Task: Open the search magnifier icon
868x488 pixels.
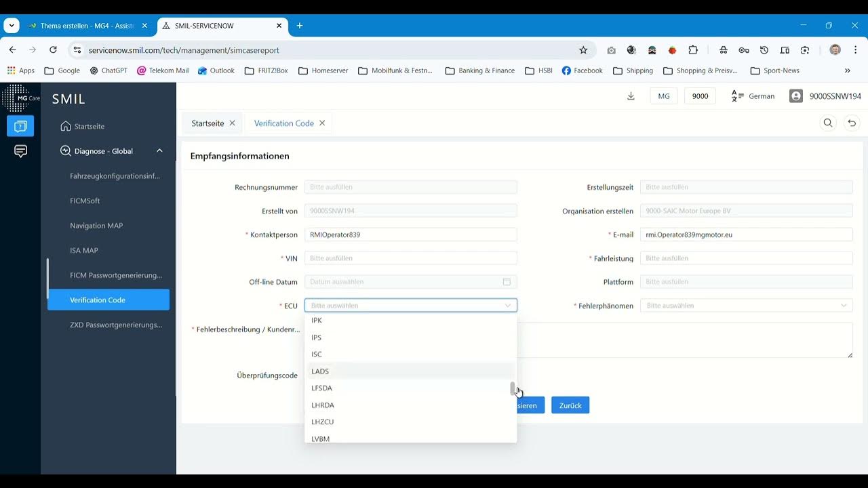Action: pyautogui.click(x=828, y=123)
